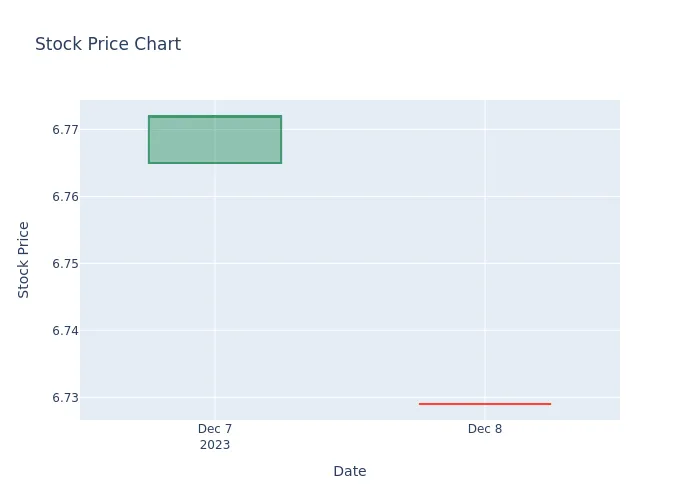Image resolution: width=700 pixels, height=500 pixels.
Task: Click the 6.74 y-axis tick label
Action: 65,331
